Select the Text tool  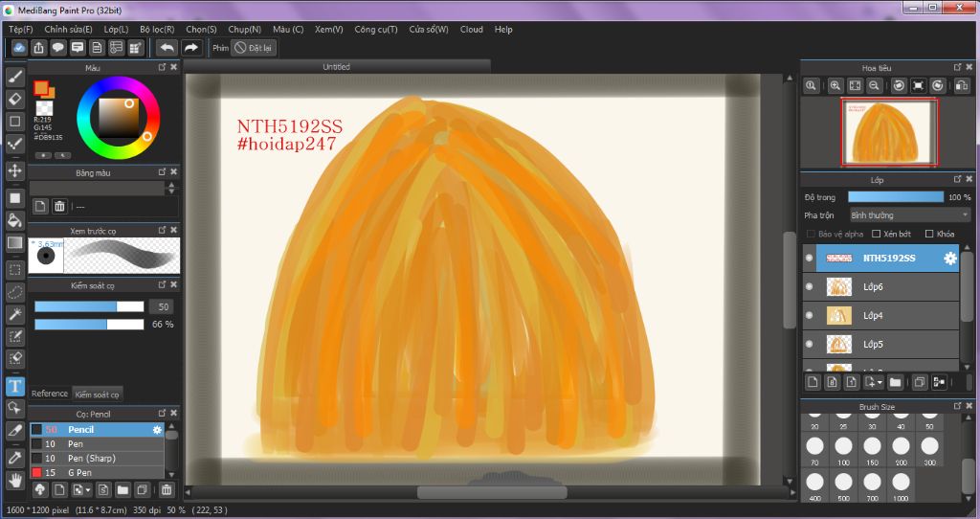click(15, 386)
